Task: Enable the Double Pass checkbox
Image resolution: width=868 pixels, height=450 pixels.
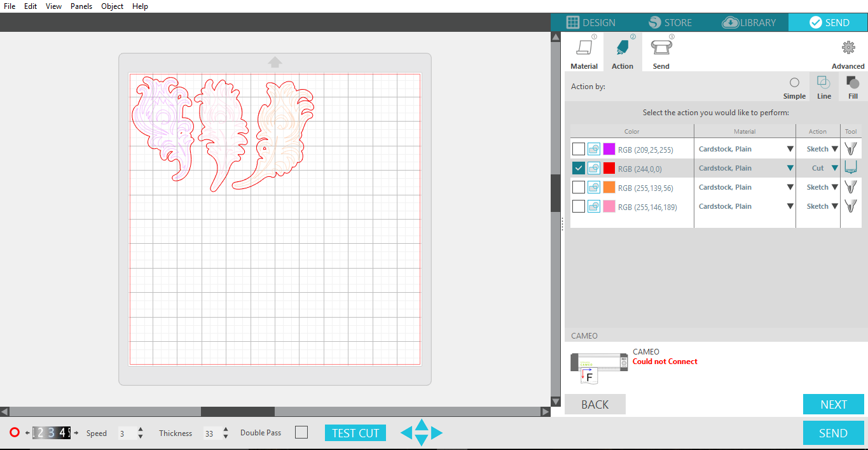Action: point(301,432)
